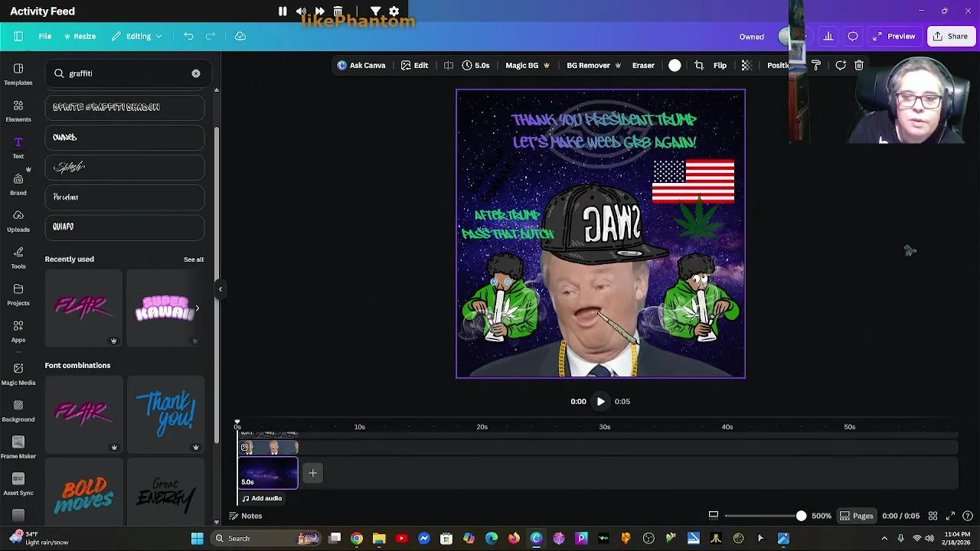Open the Resize menu
The image size is (980, 551).
(x=80, y=36)
